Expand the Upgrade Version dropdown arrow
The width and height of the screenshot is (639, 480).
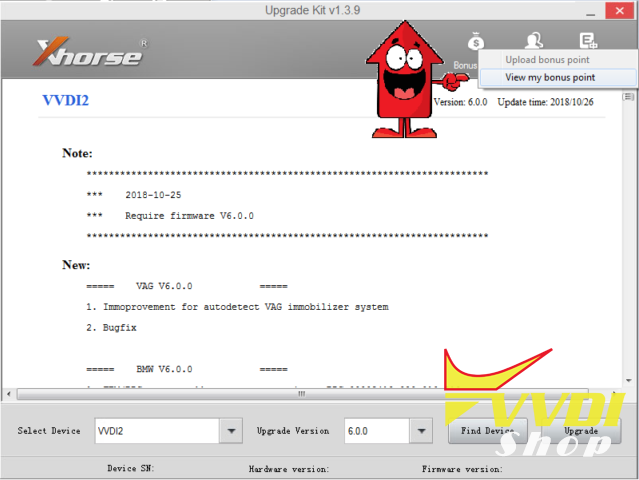tap(421, 431)
